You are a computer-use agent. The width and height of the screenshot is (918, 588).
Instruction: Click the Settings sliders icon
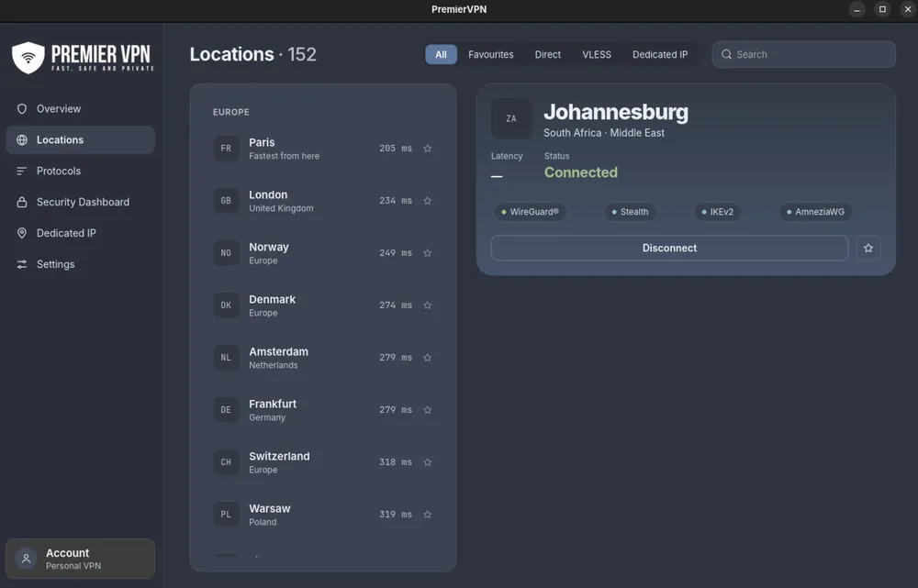(x=22, y=264)
